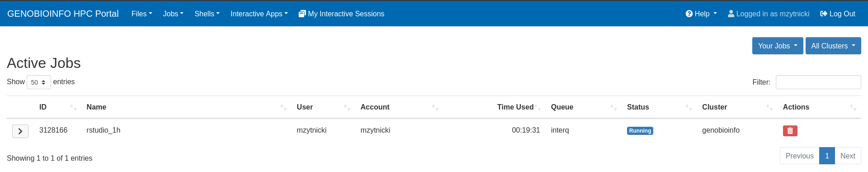Screen dimensions: 868x172
Task: Sort jobs by the Status column
Action: tap(659, 107)
